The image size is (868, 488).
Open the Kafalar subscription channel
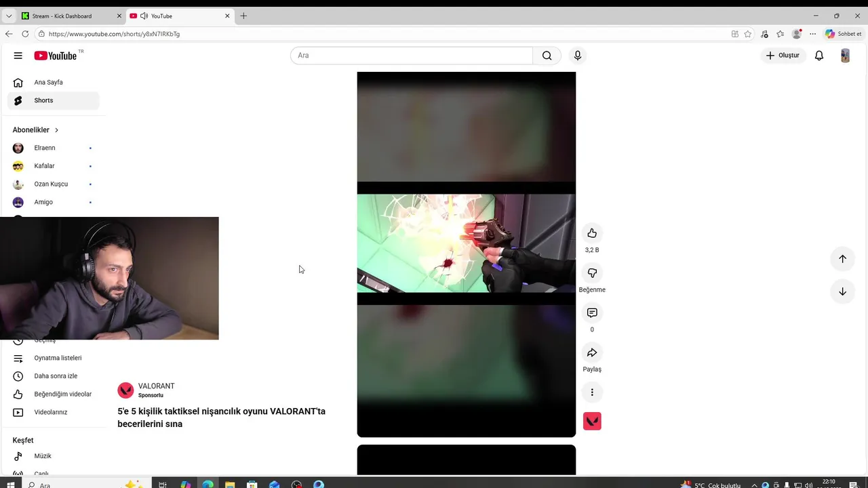(x=54, y=166)
